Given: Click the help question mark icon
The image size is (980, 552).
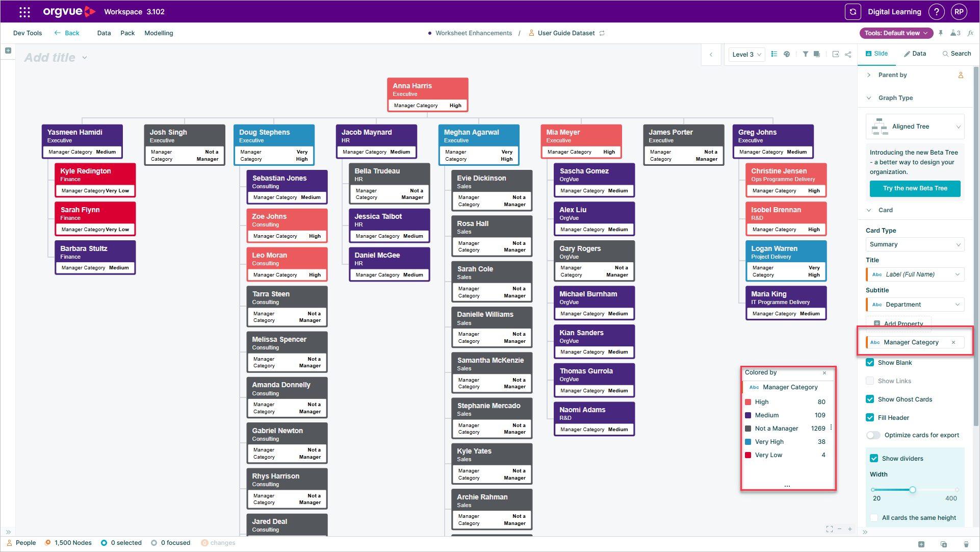Looking at the screenshot, I should [936, 12].
